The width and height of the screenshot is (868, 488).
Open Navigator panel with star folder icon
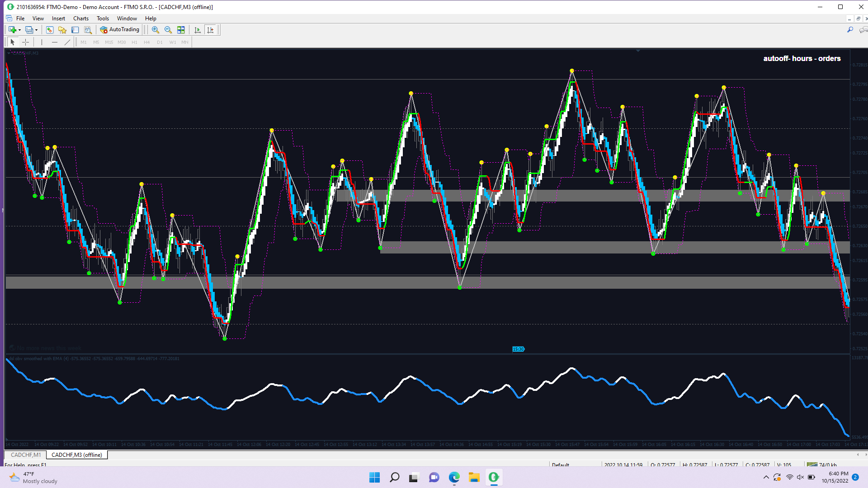coord(62,30)
